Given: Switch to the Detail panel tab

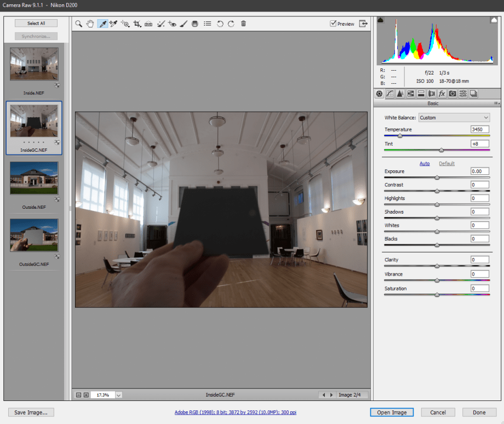Looking at the screenshot, I should [x=400, y=94].
